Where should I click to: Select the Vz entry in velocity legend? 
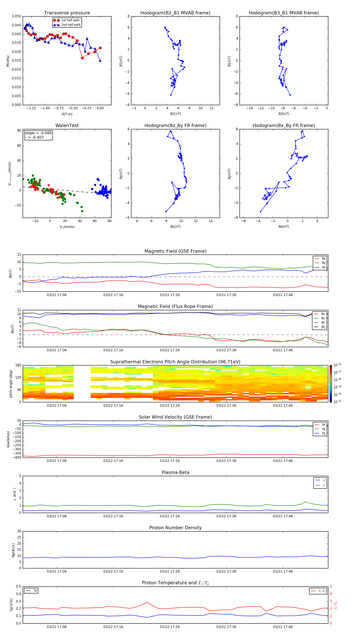[x=320, y=433]
